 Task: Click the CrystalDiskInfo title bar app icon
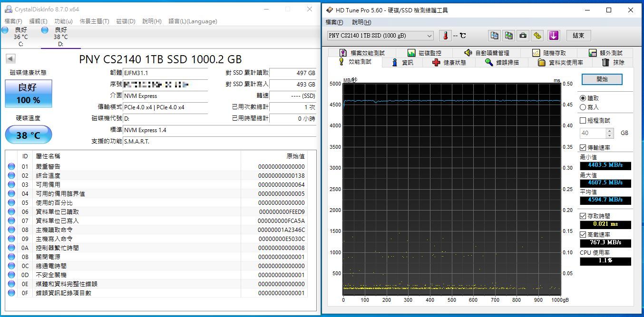coord(9,9)
